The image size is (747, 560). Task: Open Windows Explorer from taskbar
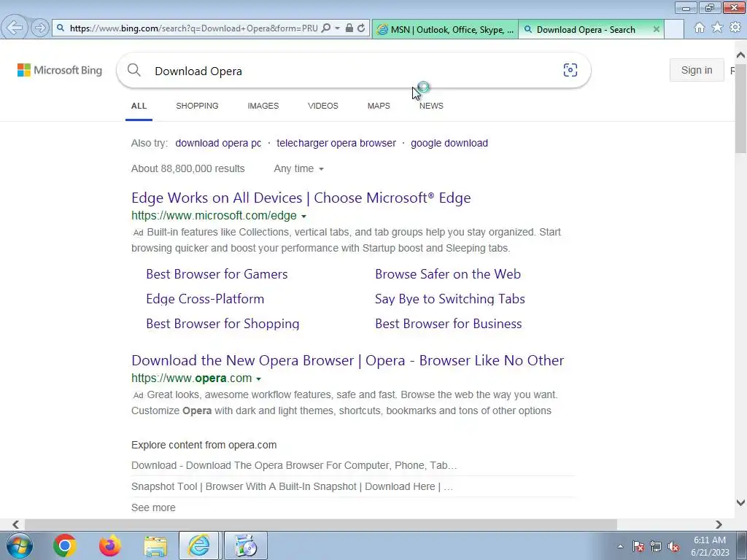coord(155,545)
